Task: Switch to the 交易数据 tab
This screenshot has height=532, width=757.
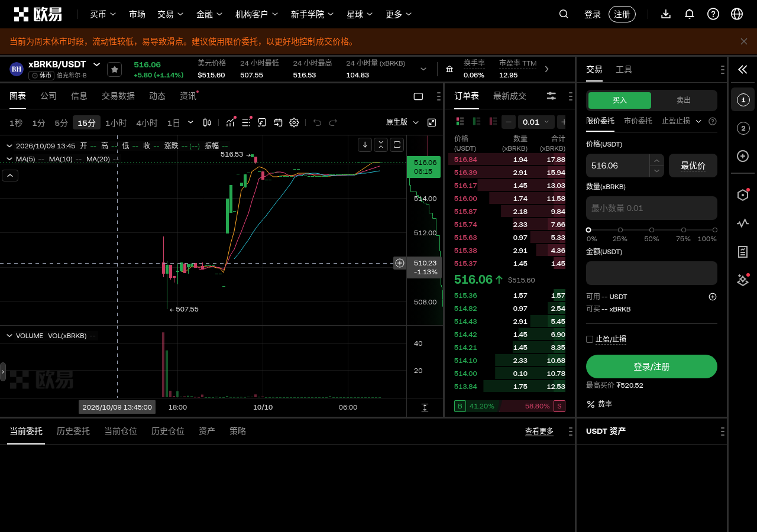Action: (118, 96)
